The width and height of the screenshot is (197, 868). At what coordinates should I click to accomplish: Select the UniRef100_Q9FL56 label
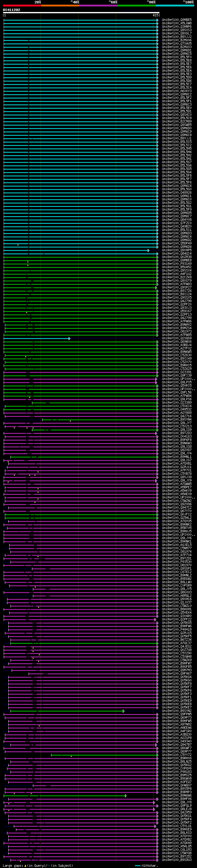coord(177,392)
